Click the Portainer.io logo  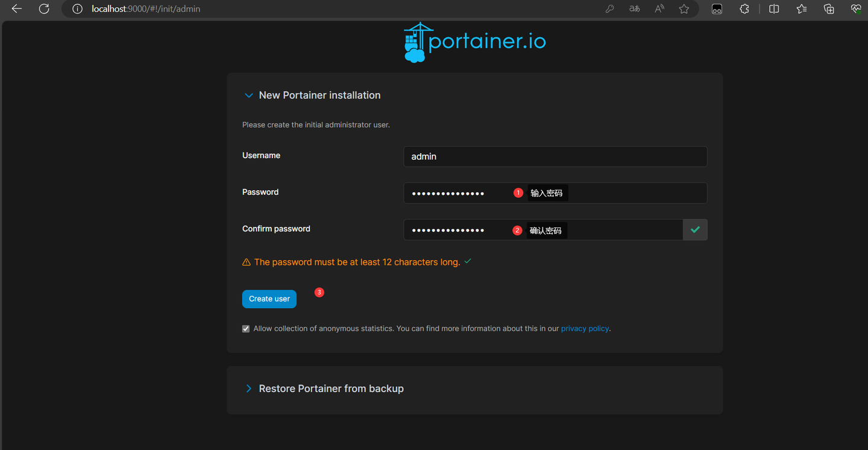point(474,41)
